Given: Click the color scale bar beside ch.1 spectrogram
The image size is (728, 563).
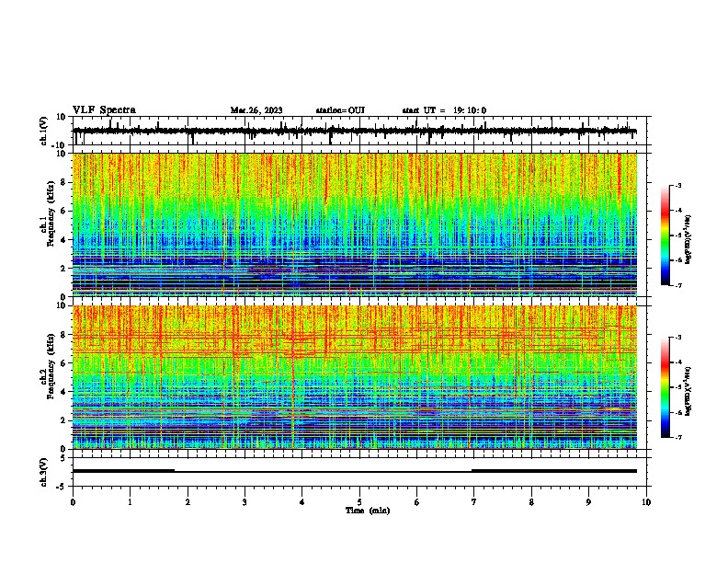Looking at the screenshot, I should pyautogui.click(x=665, y=236).
